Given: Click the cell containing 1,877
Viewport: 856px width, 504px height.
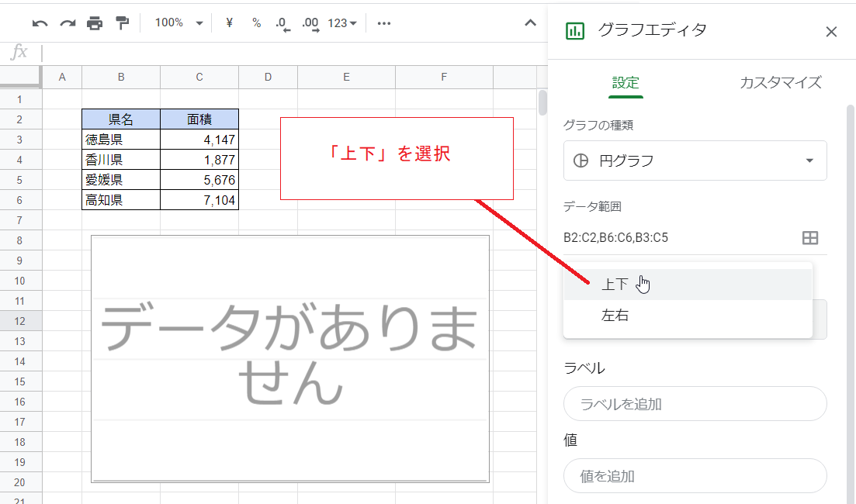Looking at the screenshot, I should (x=199, y=160).
